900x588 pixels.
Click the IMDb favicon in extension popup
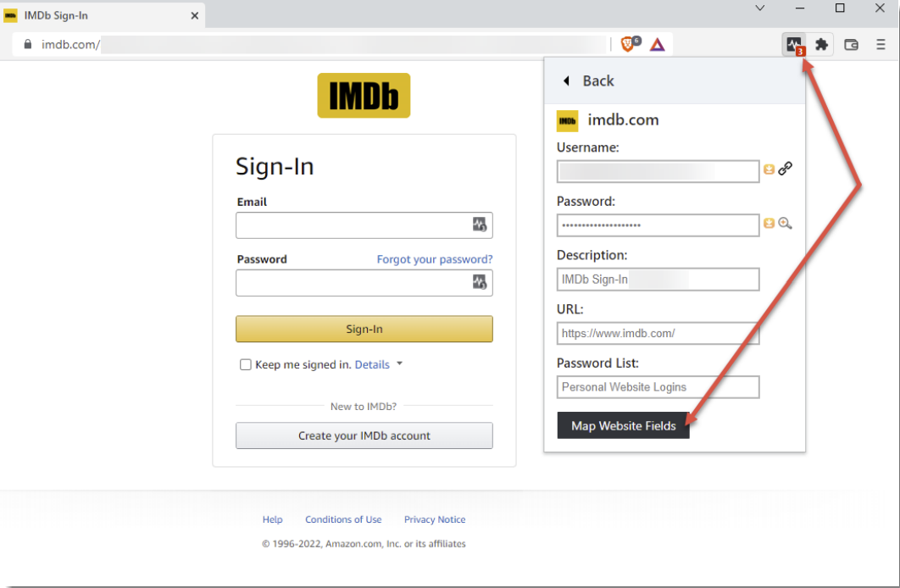[567, 121]
